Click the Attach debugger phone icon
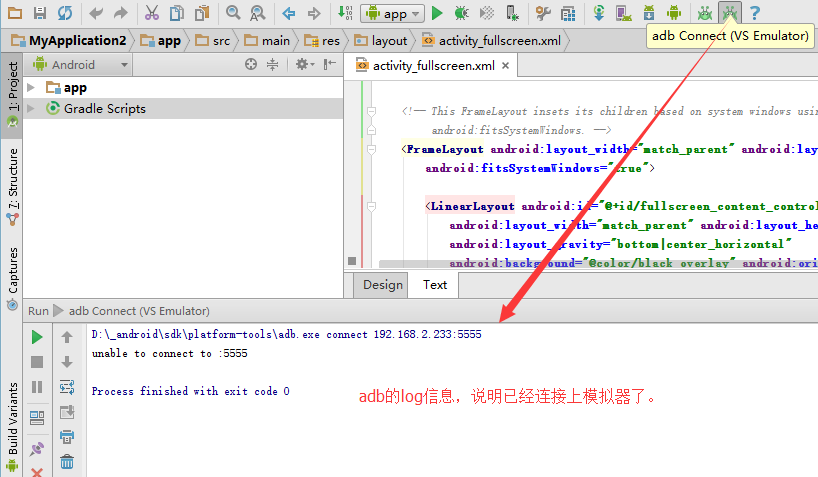 tap(512, 13)
